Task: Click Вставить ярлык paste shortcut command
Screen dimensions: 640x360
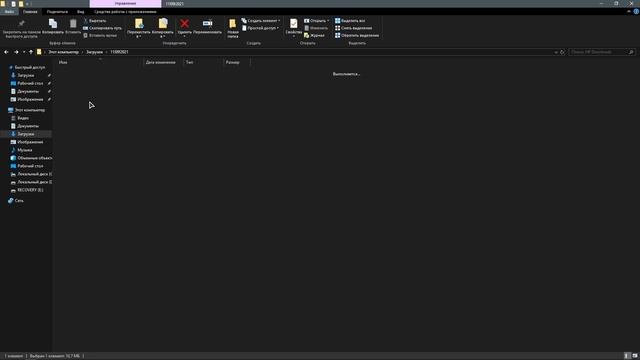Action: click(x=100, y=36)
